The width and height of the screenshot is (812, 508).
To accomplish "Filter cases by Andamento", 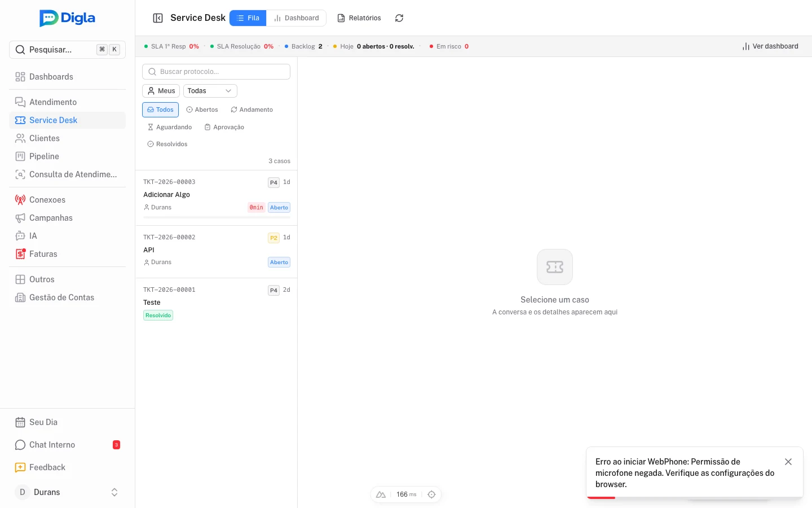I will [251, 110].
